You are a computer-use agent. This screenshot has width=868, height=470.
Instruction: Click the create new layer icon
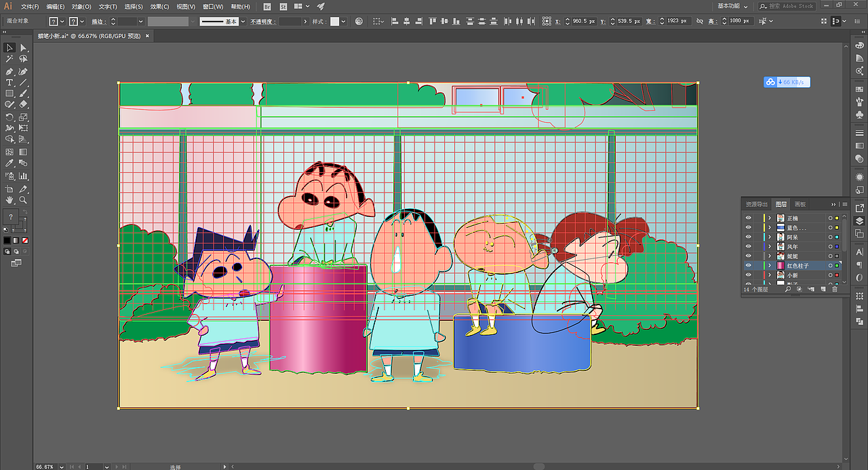[x=823, y=290]
